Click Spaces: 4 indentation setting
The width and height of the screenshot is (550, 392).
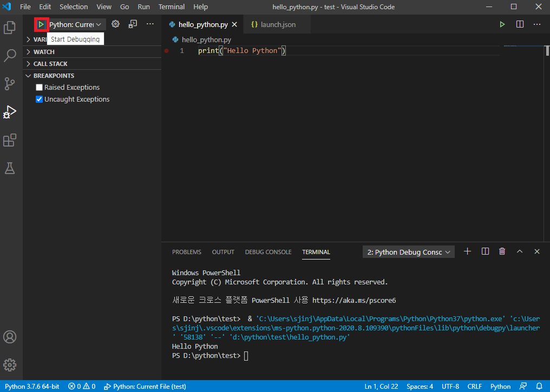[x=420, y=387]
